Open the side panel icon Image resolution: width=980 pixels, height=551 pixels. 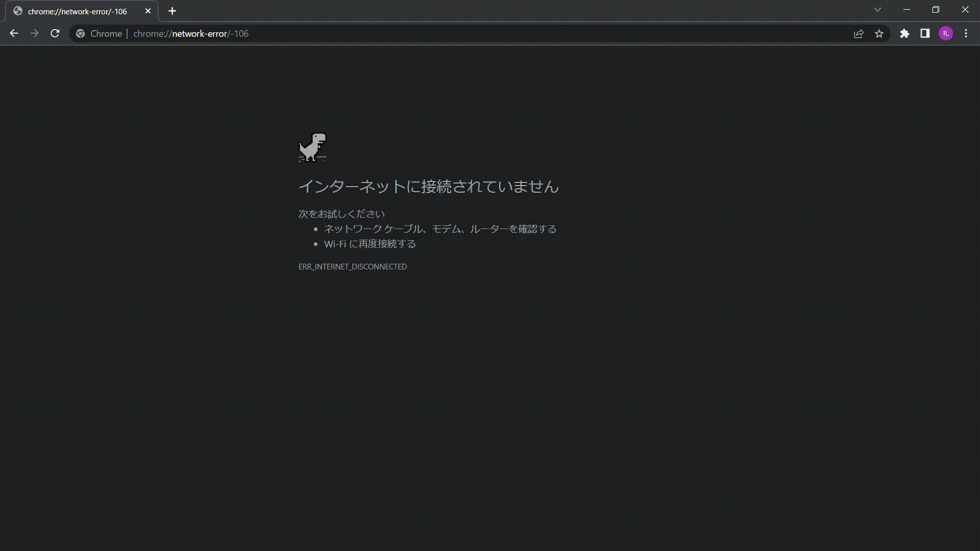tap(925, 33)
